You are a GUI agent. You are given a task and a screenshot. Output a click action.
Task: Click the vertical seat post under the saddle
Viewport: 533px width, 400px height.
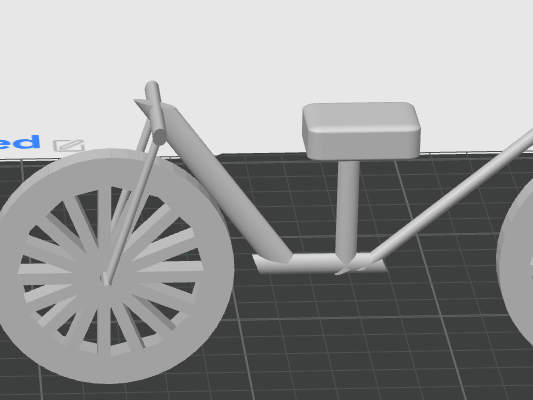[347, 212]
